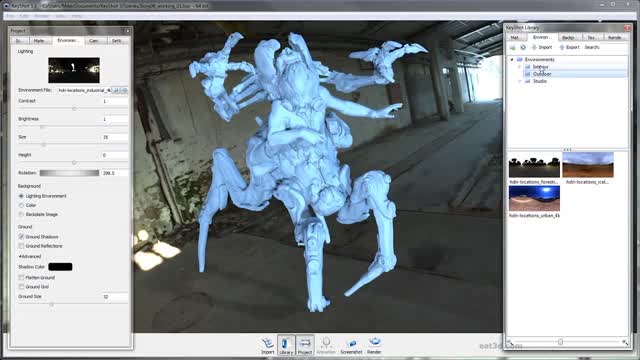Open the Environment tab in Project panel
The image size is (640, 360).
point(68,40)
